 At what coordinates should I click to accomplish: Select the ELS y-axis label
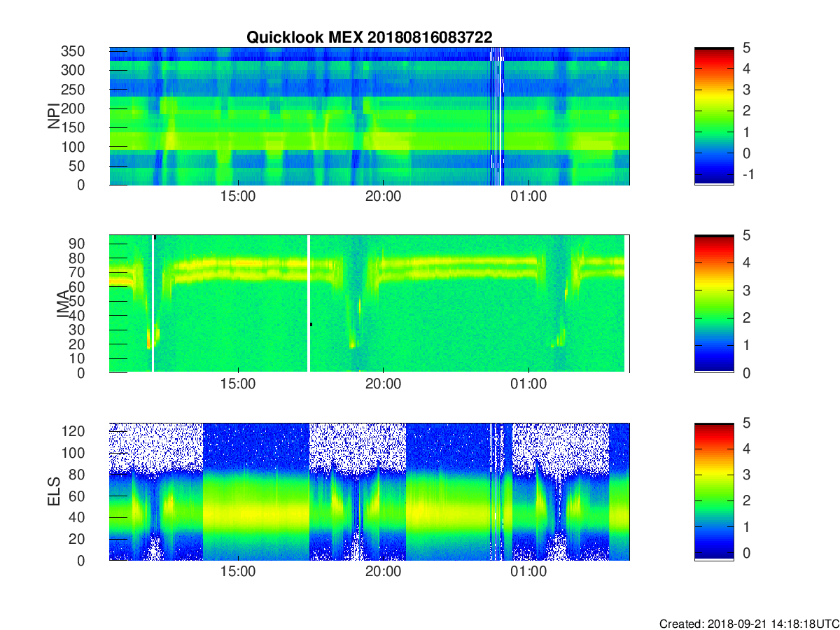[x=53, y=491]
